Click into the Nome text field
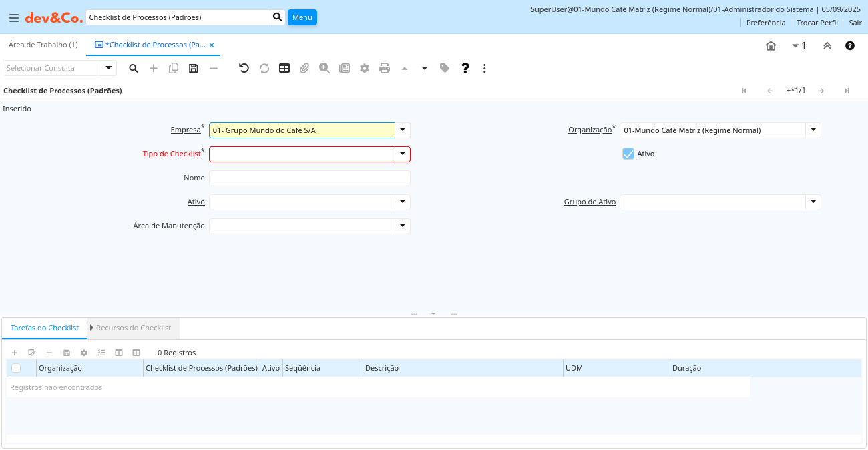 (309, 178)
